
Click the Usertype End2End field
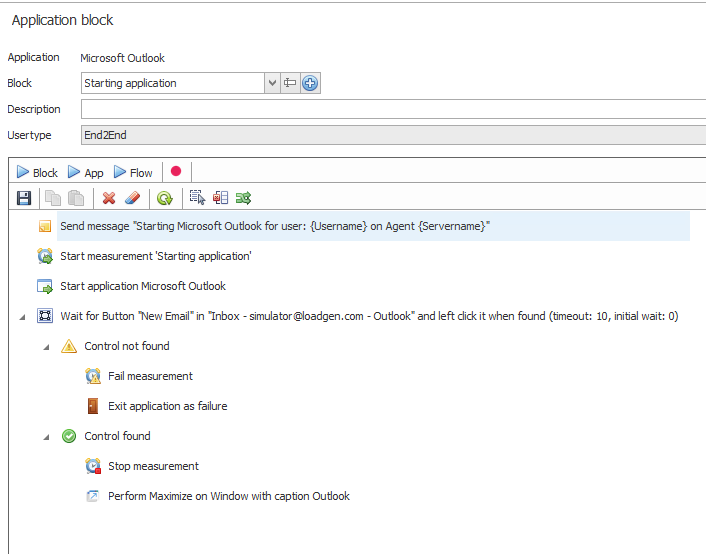(393, 135)
